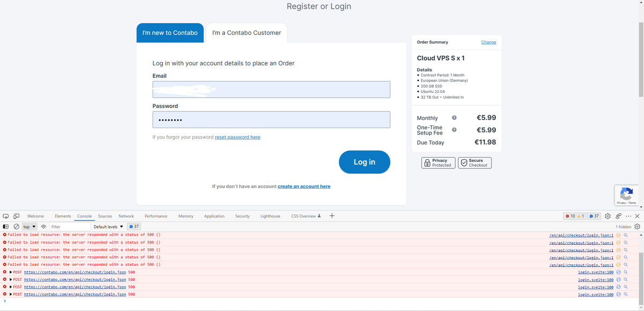644x311 pixels.
Task: Click the Privacy Protected badge
Action: click(438, 162)
